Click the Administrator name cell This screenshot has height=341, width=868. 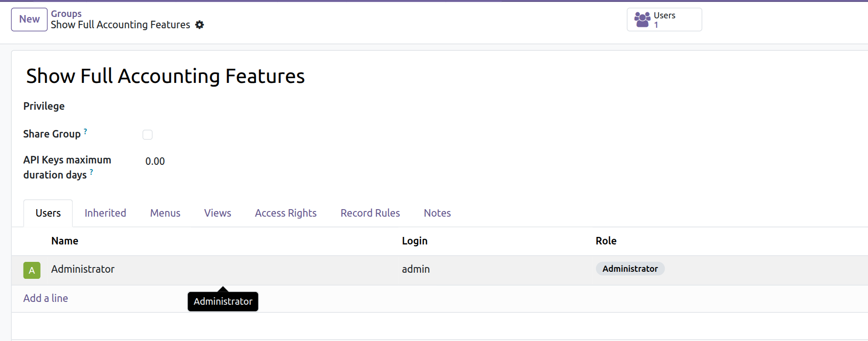tap(83, 269)
